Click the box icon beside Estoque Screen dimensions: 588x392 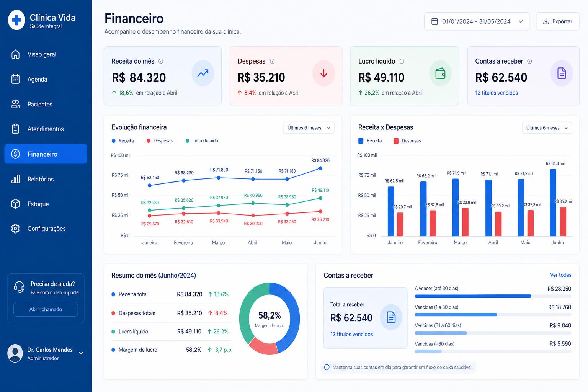[15, 204]
